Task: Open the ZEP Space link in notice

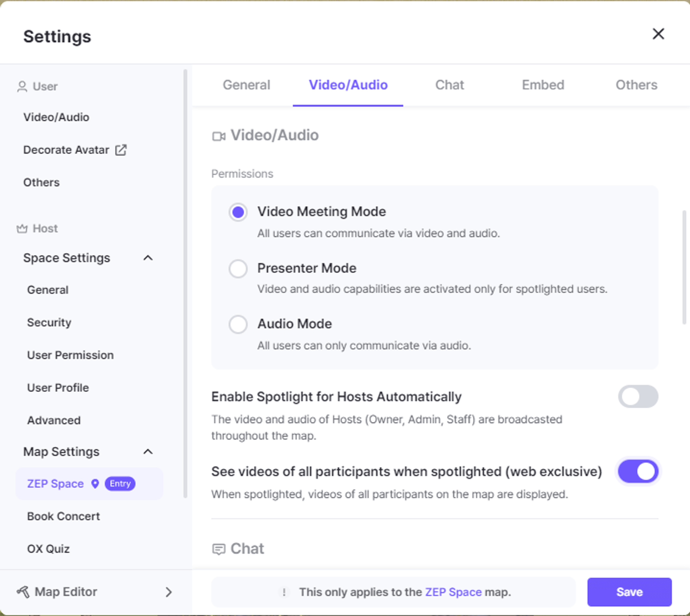Action: [453, 592]
